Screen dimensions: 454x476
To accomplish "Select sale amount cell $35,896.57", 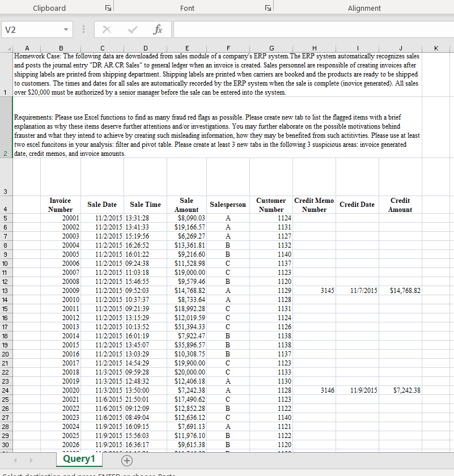I will click(x=187, y=345).
